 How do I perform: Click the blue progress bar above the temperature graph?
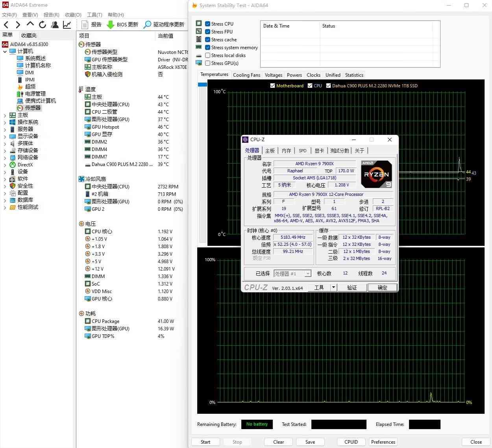[202, 84]
